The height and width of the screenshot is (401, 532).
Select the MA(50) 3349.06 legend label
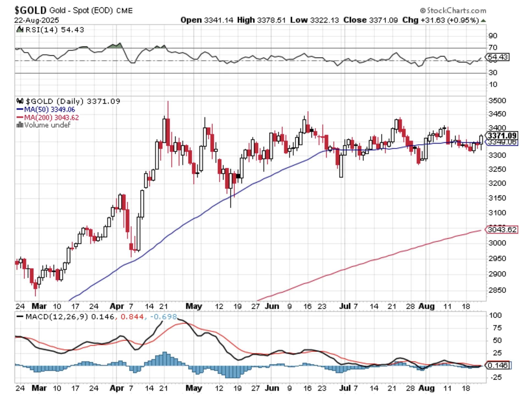pyautogui.click(x=50, y=109)
